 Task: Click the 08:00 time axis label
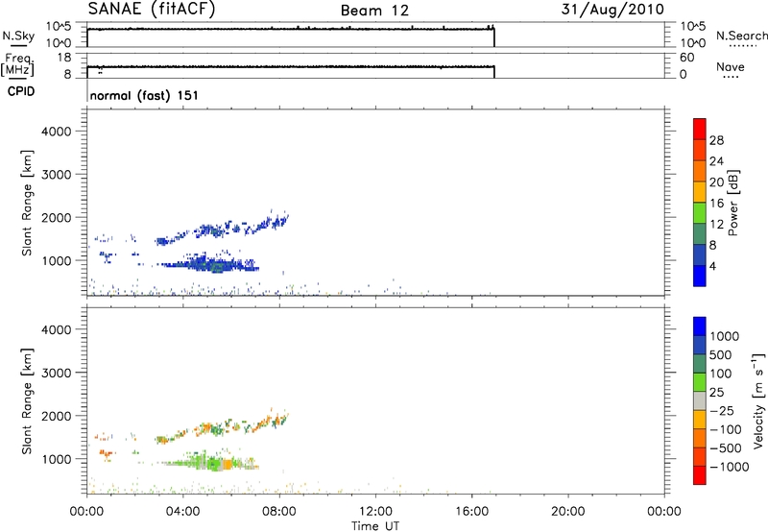coord(279,512)
